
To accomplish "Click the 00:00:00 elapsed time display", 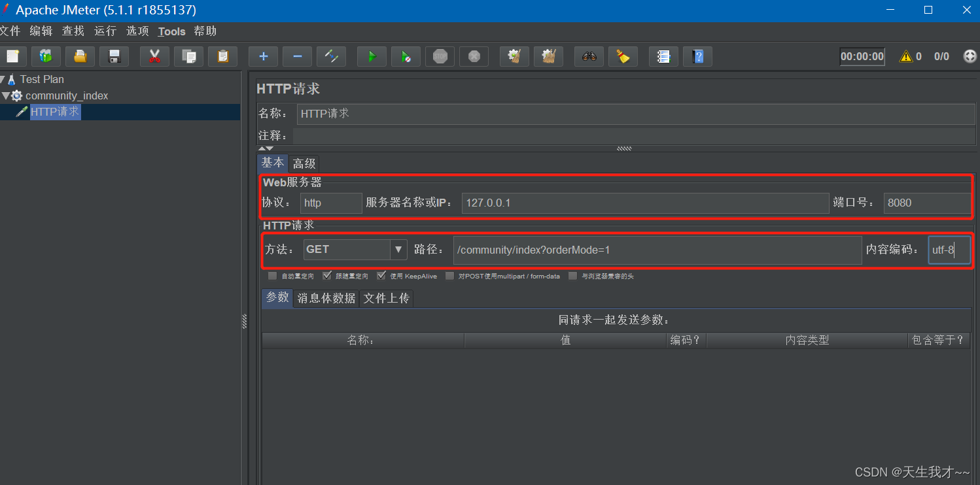I will point(862,56).
